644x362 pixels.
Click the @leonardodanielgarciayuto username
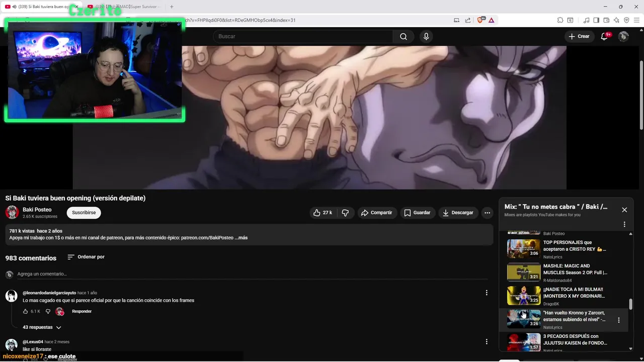point(49,293)
